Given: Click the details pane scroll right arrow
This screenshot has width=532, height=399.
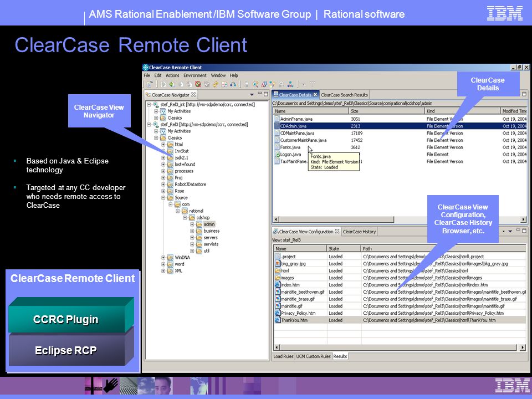Looking at the screenshot, I should tap(524, 219).
